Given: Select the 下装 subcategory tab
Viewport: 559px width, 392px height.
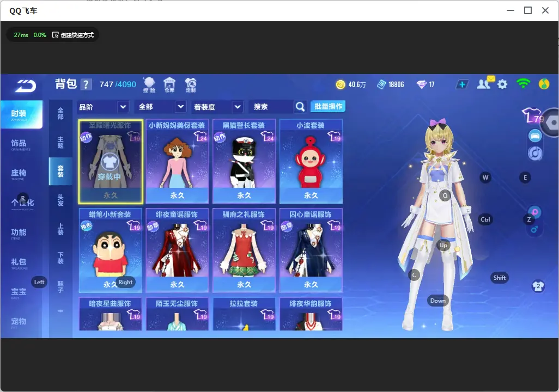Looking at the screenshot, I should pyautogui.click(x=60, y=258).
